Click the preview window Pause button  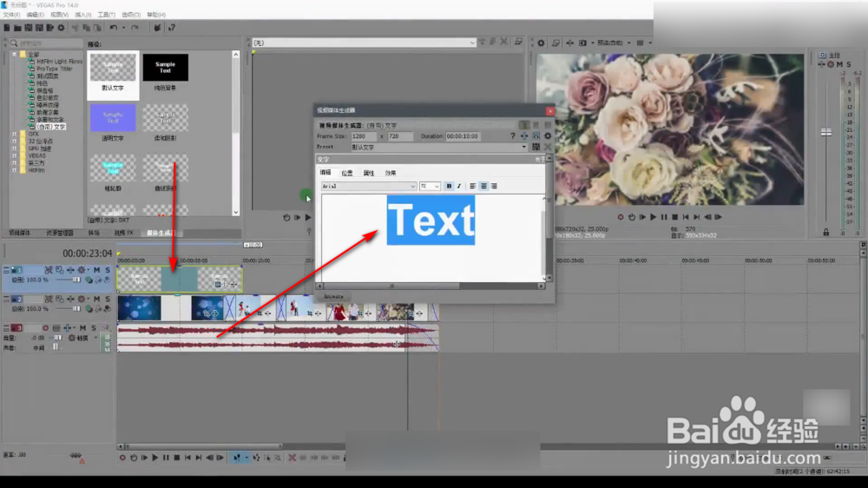coord(664,217)
